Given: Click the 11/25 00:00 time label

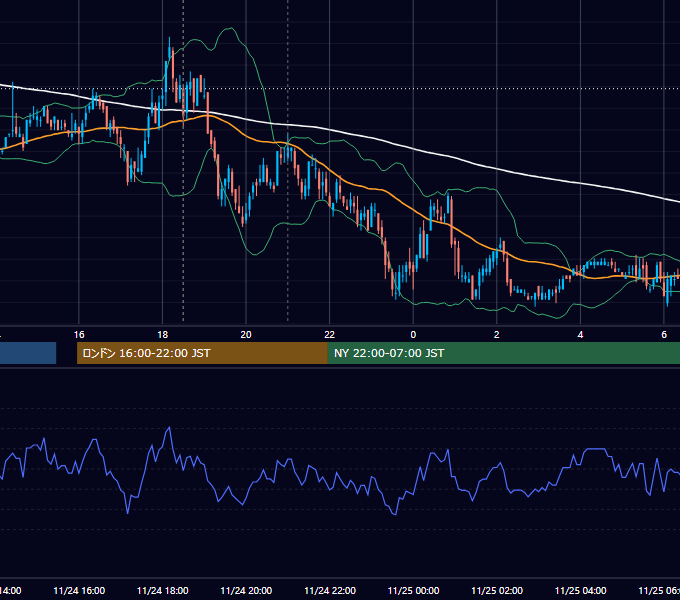Looking at the screenshot, I should coord(413,590).
